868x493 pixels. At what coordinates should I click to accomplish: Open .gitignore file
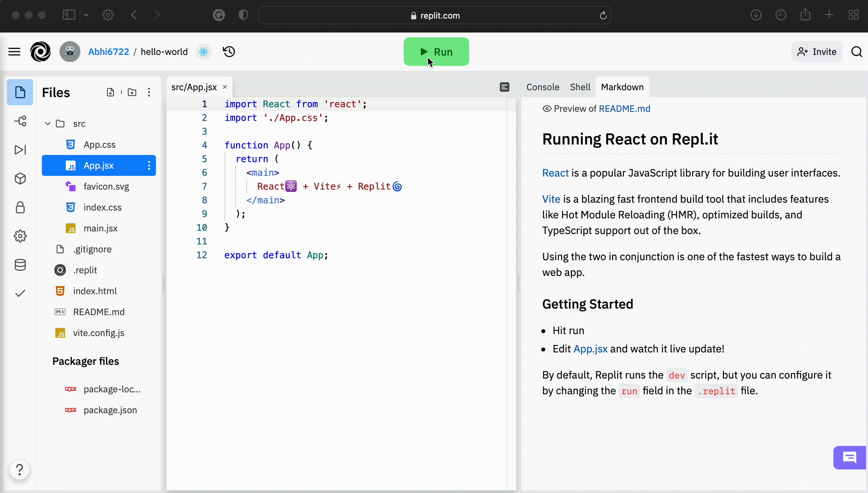coord(99,249)
